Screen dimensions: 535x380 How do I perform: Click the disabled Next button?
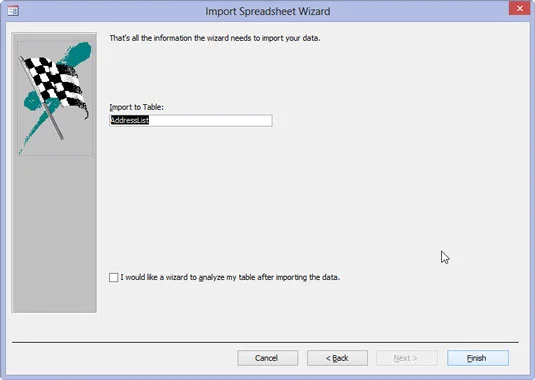point(407,358)
